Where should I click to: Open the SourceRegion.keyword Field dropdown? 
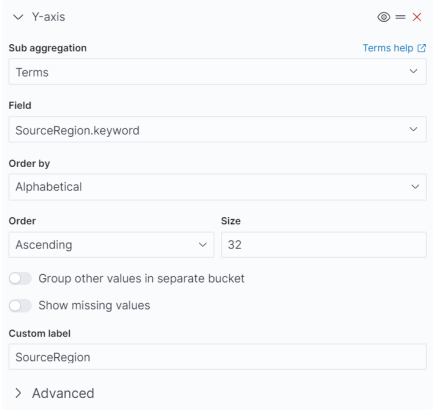coord(217,129)
